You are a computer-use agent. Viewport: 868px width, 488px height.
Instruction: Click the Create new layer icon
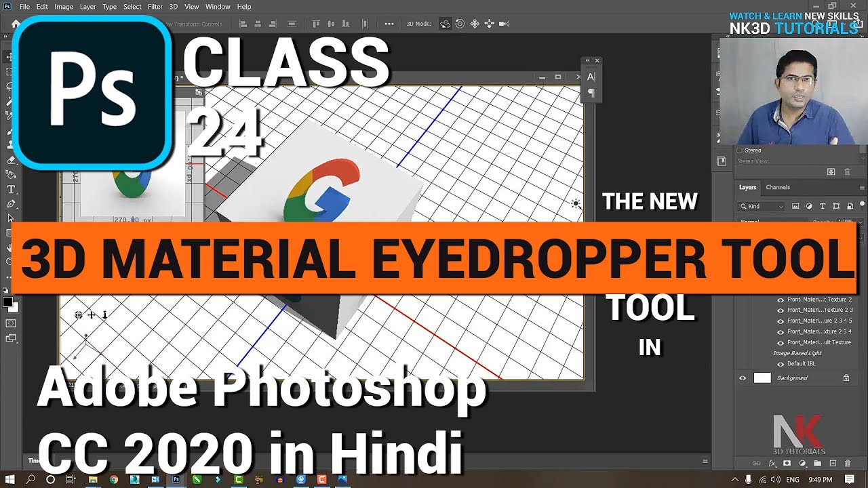[x=833, y=464]
